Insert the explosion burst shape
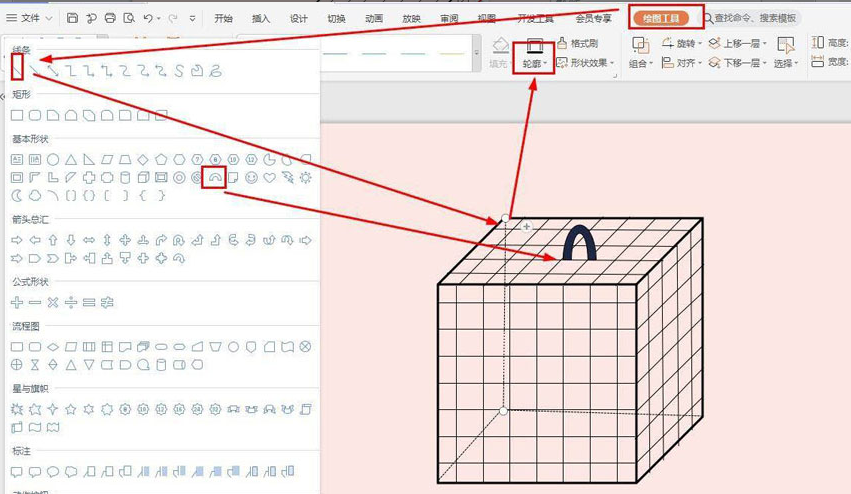 [17, 409]
